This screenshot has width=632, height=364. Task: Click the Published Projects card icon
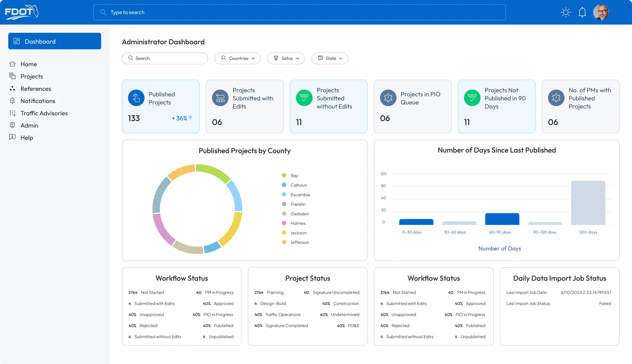pos(136,98)
